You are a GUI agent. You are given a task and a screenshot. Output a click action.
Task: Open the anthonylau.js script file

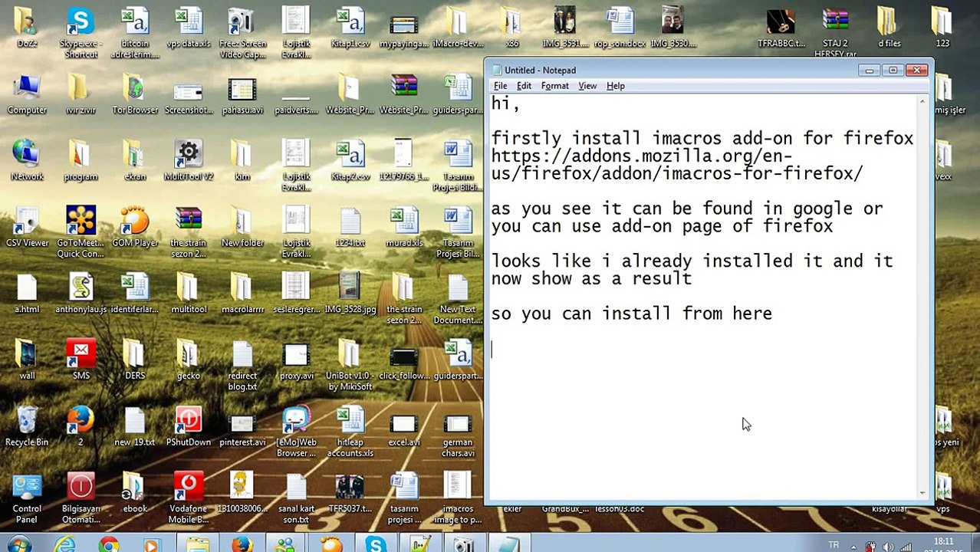tap(81, 294)
